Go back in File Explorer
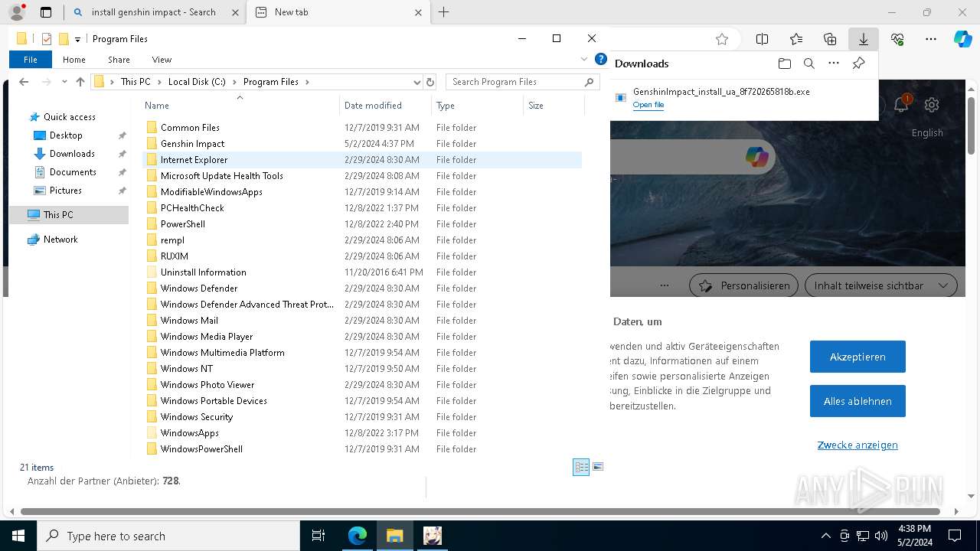 pyautogui.click(x=24, y=82)
